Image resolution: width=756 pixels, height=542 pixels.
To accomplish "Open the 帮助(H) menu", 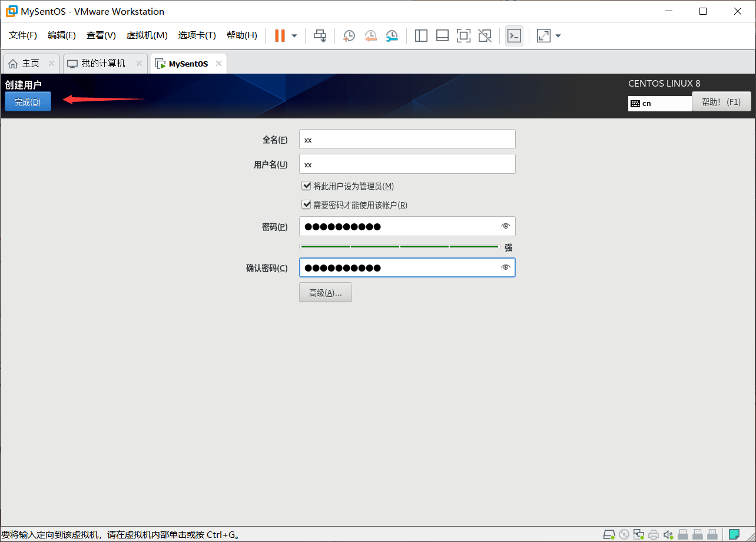I will 242,35.
